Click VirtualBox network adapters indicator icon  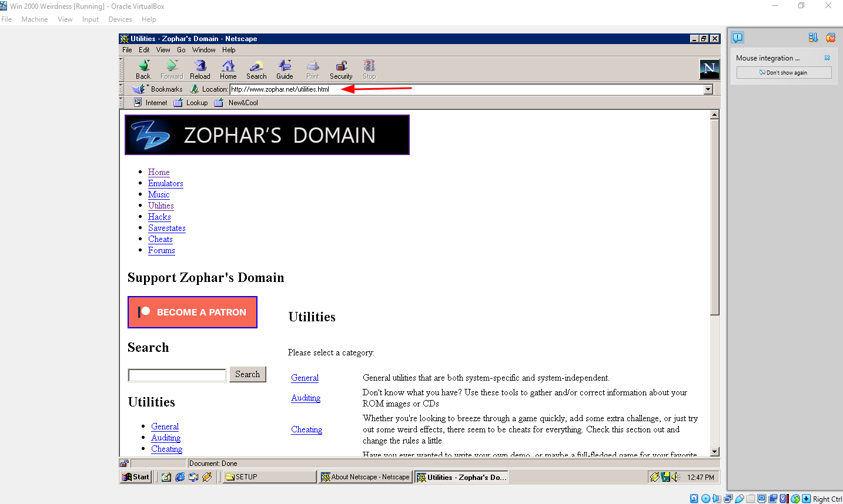728,499
